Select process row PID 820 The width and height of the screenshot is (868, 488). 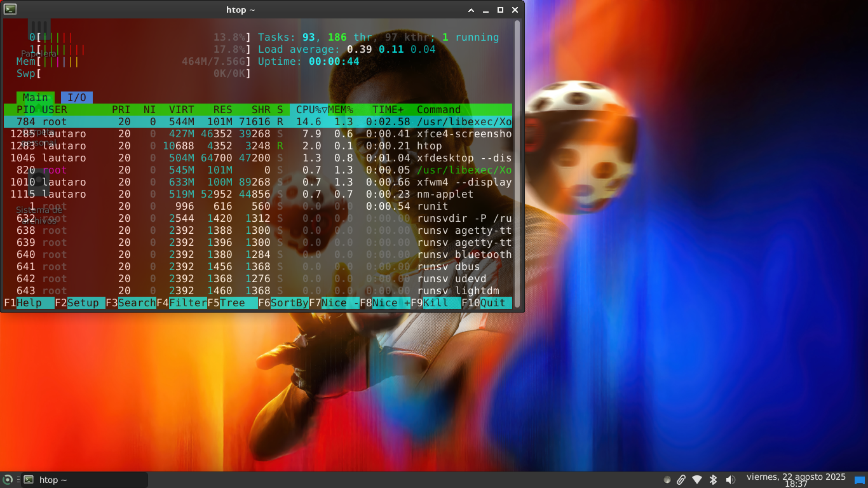258,170
